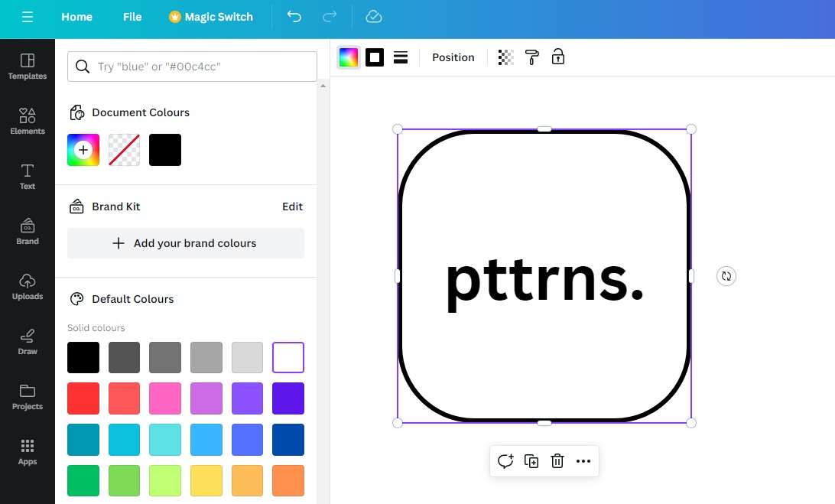Click Edit next to Brand Kit
The height and width of the screenshot is (504, 835).
tap(292, 206)
